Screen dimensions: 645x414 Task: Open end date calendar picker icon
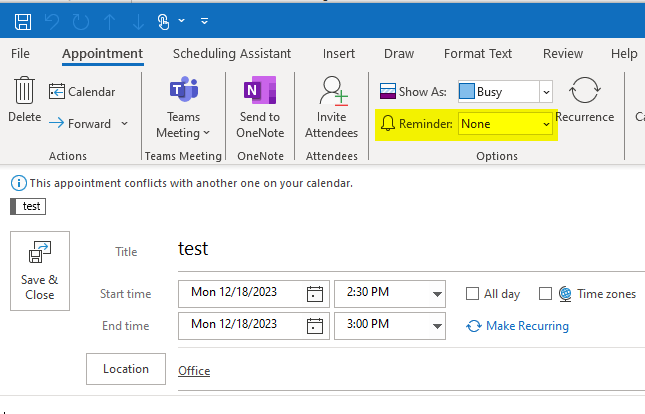pyautogui.click(x=315, y=326)
